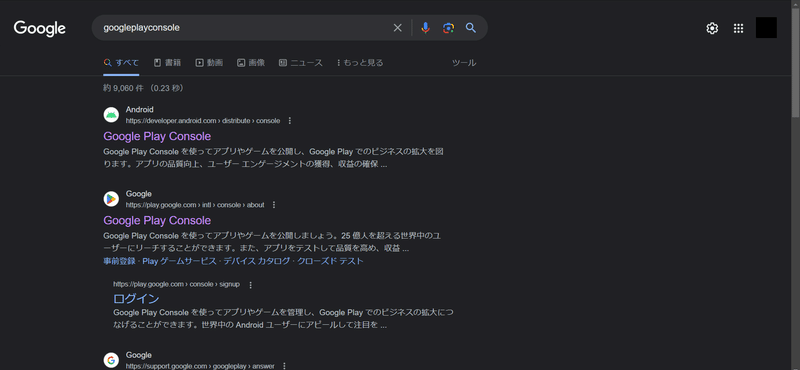The height and width of the screenshot is (370, 800).
Task: Open more options for play.google.com about result
Action: (x=274, y=205)
